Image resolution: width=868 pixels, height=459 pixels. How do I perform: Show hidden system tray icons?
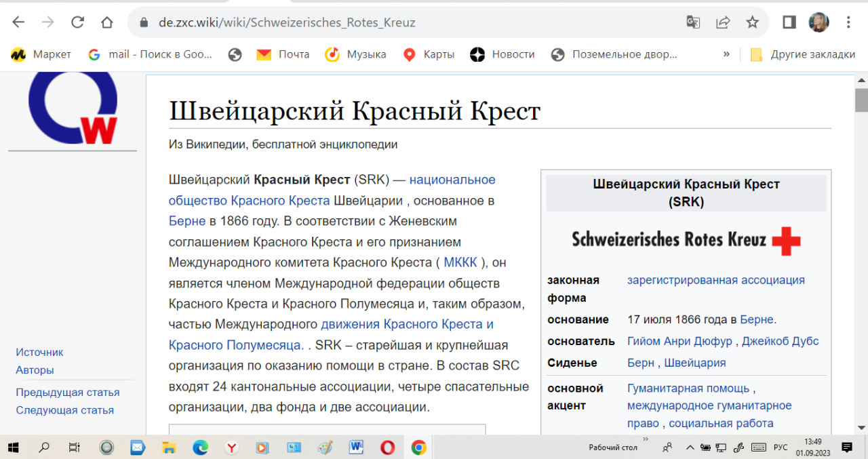pyautogui.click(x=690, y=447)
